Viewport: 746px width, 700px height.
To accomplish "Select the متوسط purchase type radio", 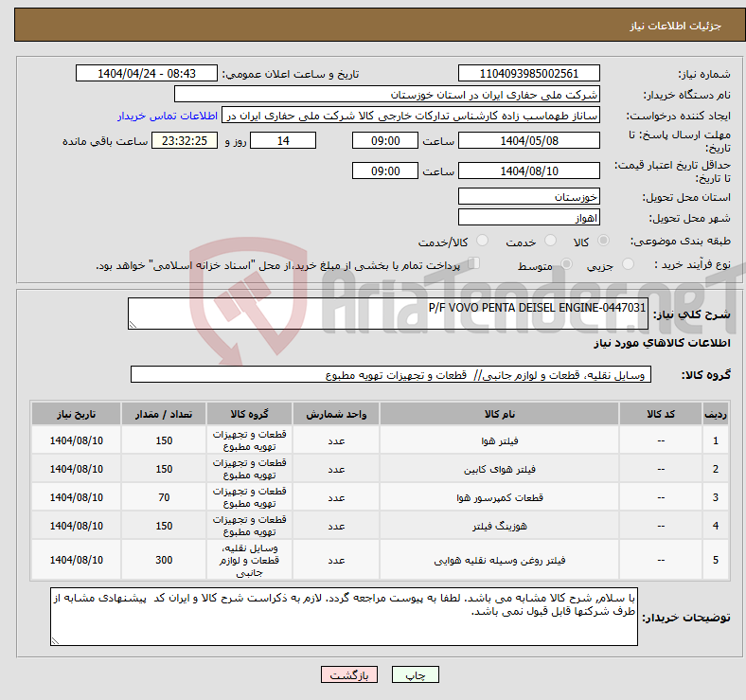I will click(x=567, y=264).
